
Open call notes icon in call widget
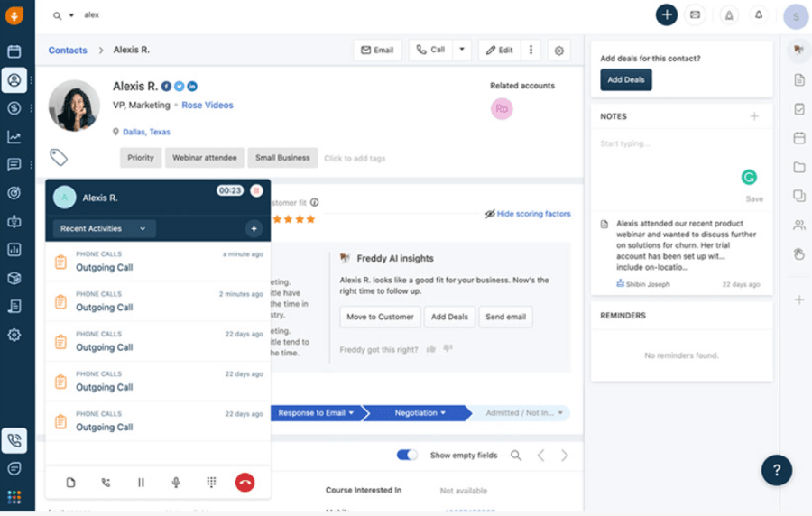pos(71,483)
